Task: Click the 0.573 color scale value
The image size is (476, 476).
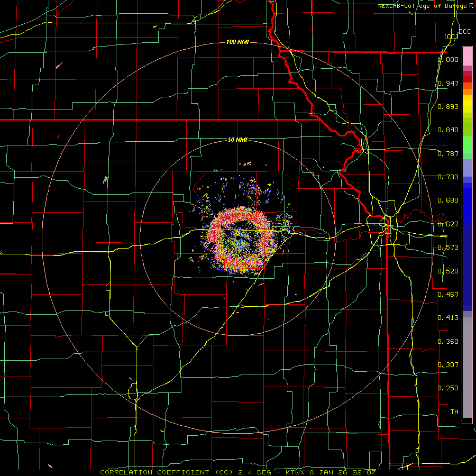Action: pos(448,248)
